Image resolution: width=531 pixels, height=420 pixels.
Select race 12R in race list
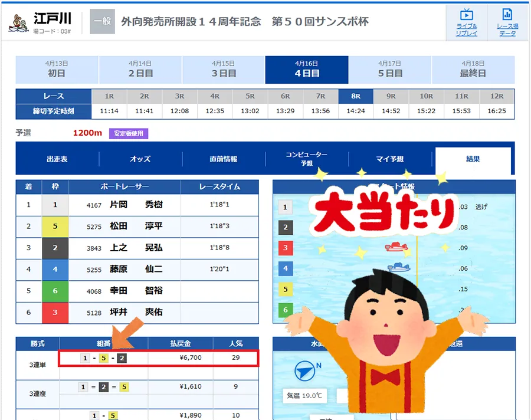[497, 96]
